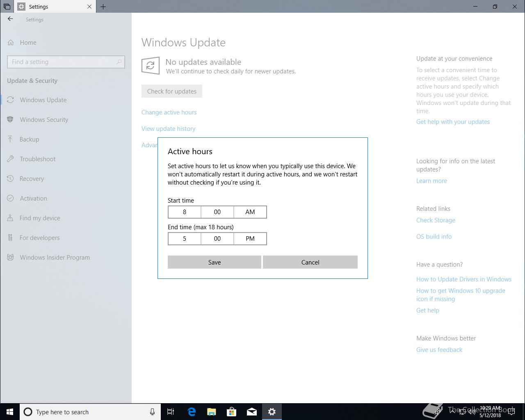Click the search magnifier in Find a setting
This screenshot has height=420, width=525.
119,62
